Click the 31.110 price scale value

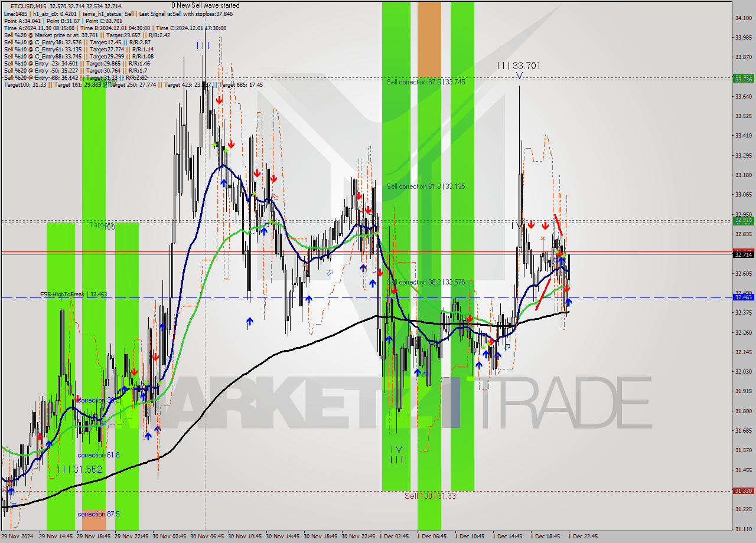743,528
